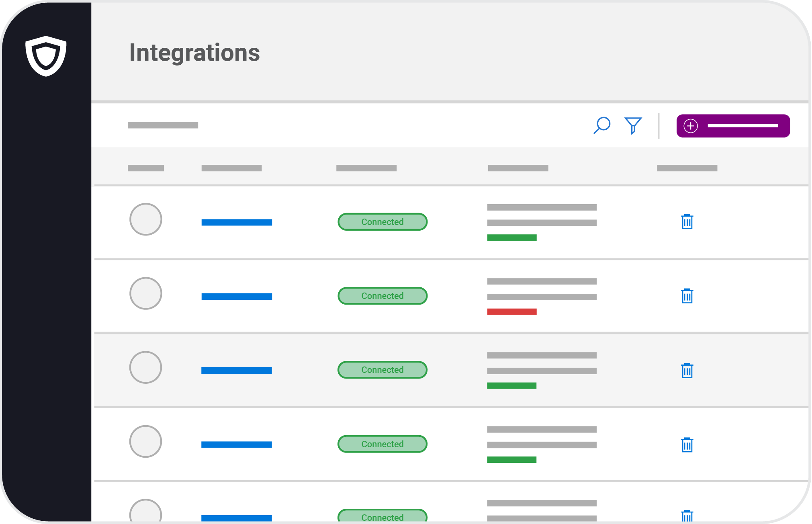812x524 pixels.
Task: Select the radio circle on the first row
Action: tap(145, 219)
